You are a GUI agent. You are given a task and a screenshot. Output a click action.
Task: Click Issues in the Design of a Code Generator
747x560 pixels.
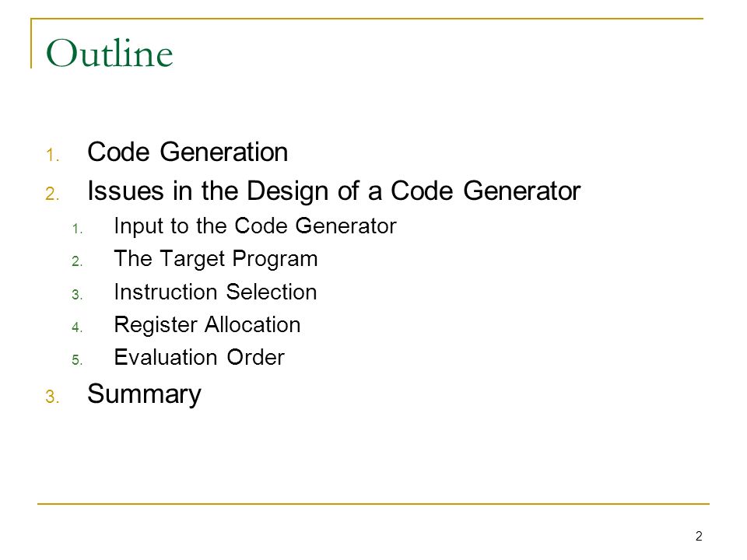pyautogui.click(x=334, y=191)
